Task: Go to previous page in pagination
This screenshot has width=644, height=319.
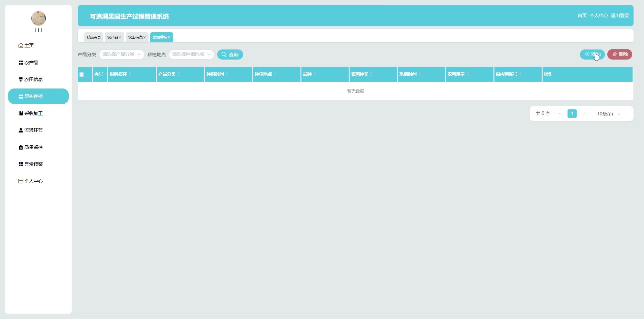Action: pos(560,114)
